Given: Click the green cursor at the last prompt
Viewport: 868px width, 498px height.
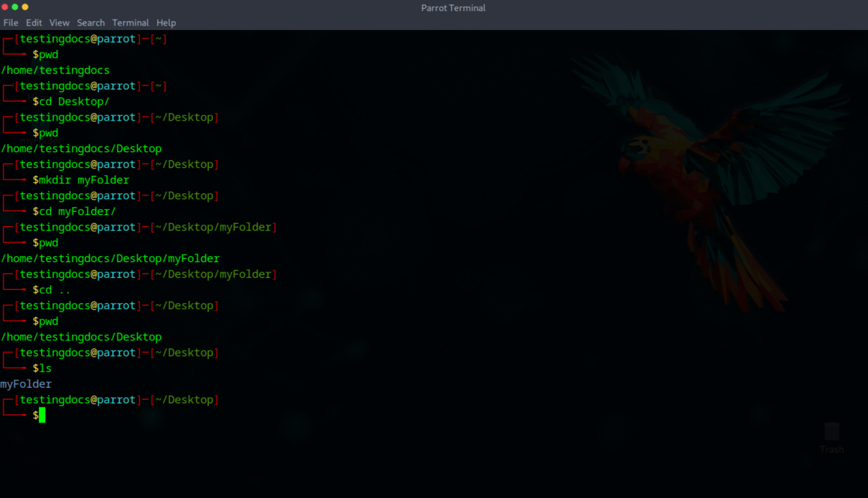Looking at the screenshot, I should point(42,416).
